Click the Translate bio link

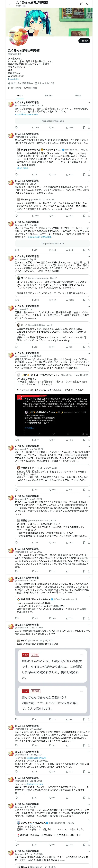coord(14,79)
